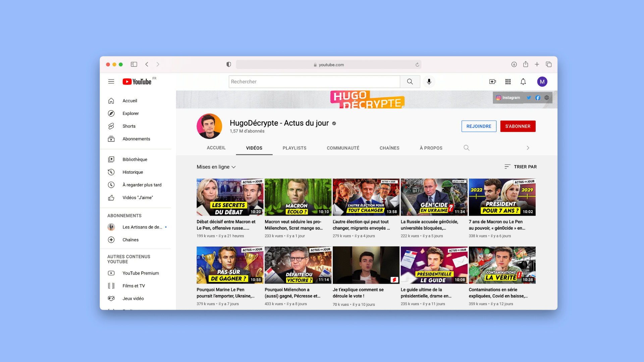This screenshot has height=362, width=644.
Task: Search within the channel using magnifier
Action: pos(466,148)
